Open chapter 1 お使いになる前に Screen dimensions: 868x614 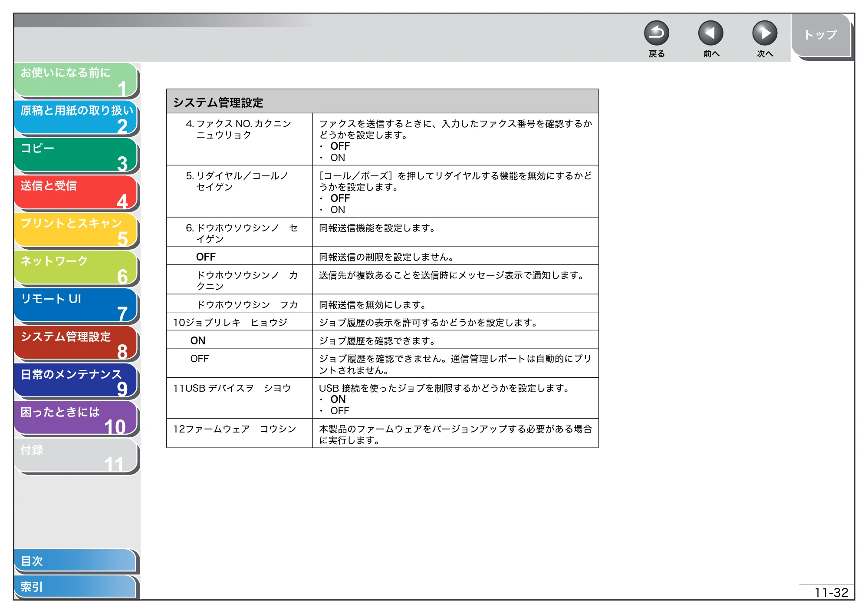click(x=76, y=79)
